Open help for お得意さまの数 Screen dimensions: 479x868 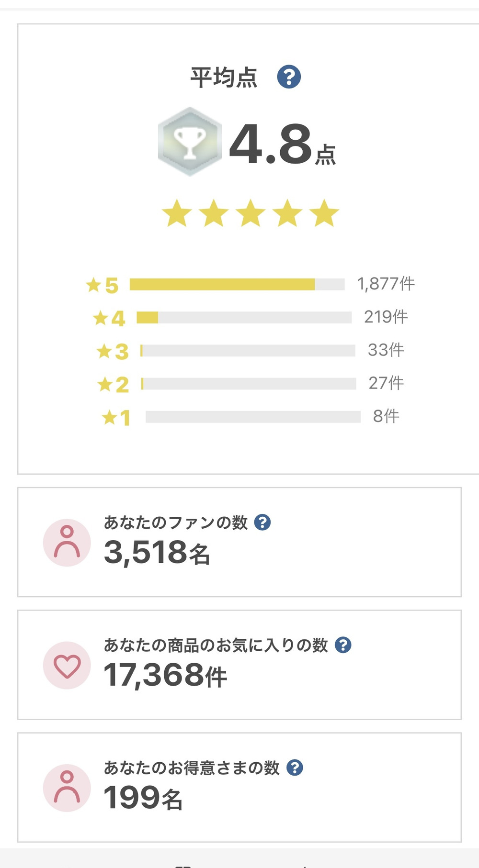tap(295, 768)
